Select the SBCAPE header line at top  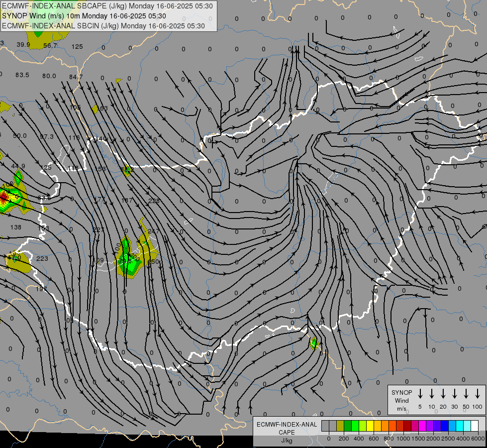pos(107,6)
